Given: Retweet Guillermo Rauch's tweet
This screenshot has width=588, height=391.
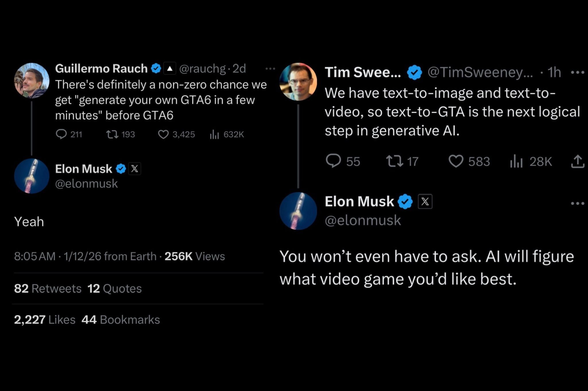Looking at the screenshot, I should click(112, 134).
